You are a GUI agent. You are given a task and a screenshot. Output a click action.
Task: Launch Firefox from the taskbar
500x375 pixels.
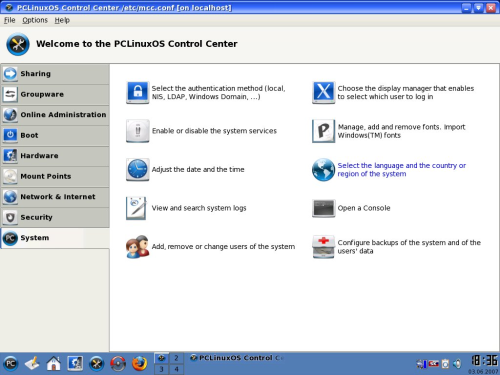pyautogui.click(x=139, y=363)
